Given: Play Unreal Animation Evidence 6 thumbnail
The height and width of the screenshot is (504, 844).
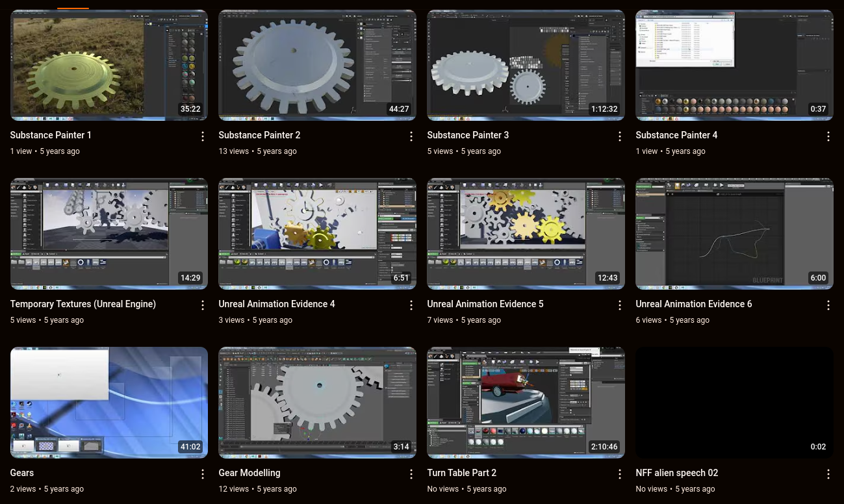Looking at the screenshot, I should point(734,234).
